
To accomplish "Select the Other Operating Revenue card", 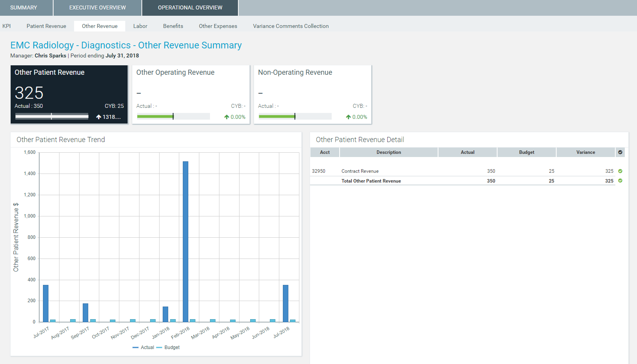I will pos(191,94).
